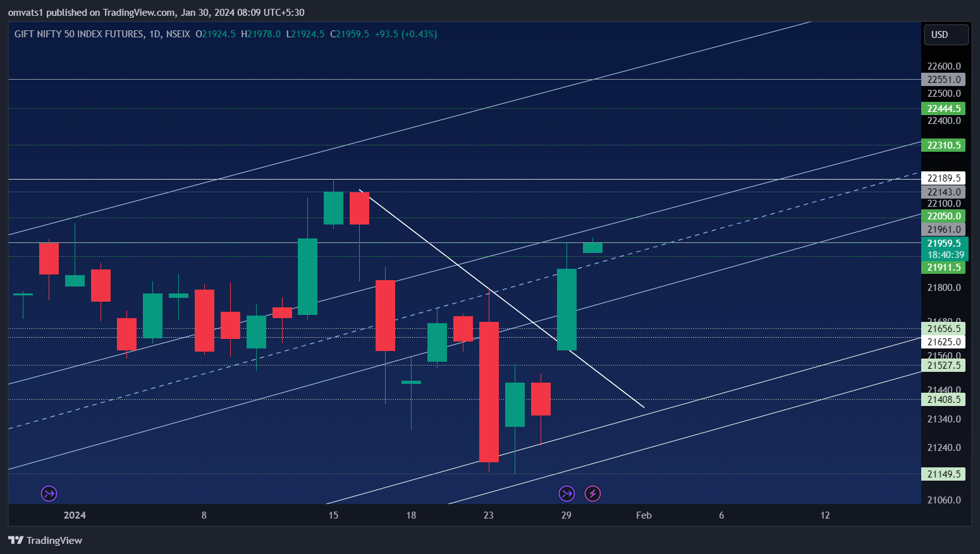Click the purple arrow event icon near 29
Viewport: 980px width, 554px height.
click(567, 493)
